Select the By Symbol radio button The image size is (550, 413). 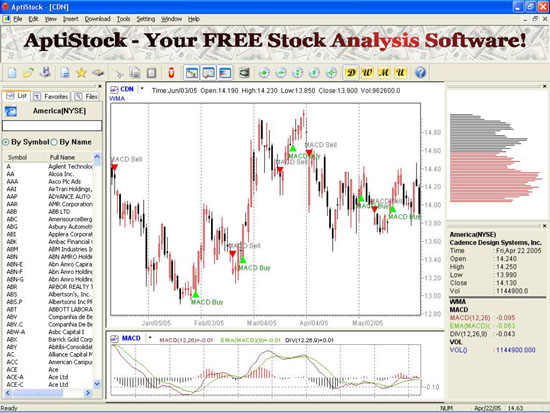[x=6, y=142]
